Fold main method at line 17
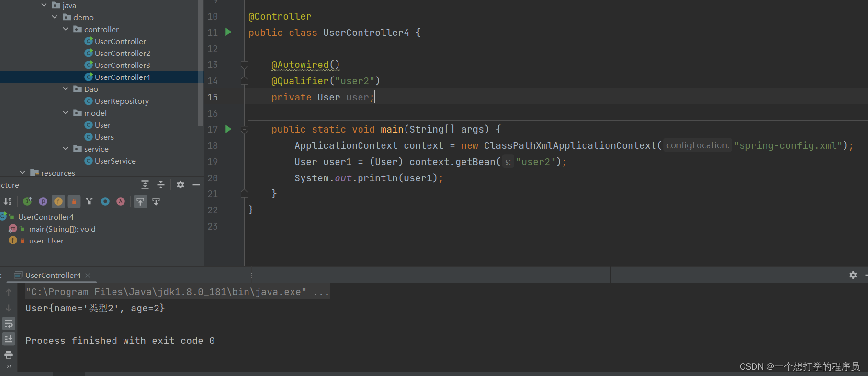Image resolution: width=868 pixels, height=376 pixels. [244, 129]
